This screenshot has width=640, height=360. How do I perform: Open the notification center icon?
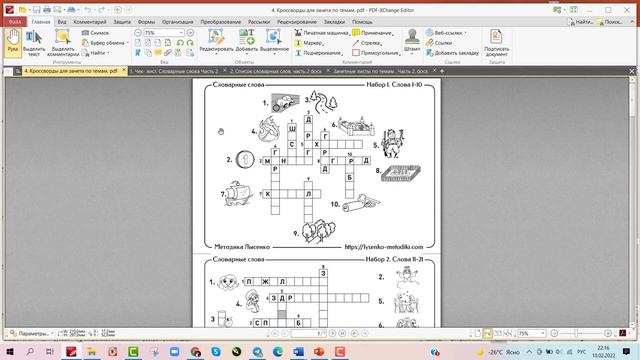point(626,351)
